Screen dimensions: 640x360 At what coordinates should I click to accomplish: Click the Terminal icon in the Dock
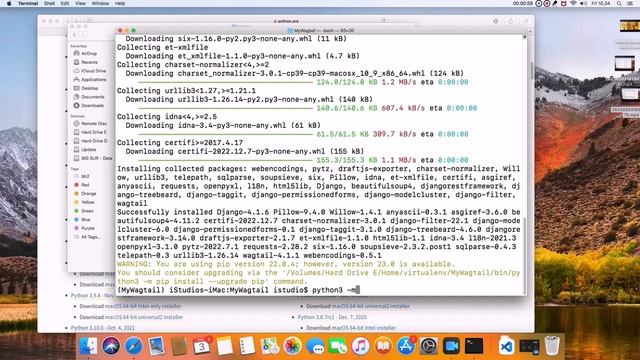coord(474,346)
